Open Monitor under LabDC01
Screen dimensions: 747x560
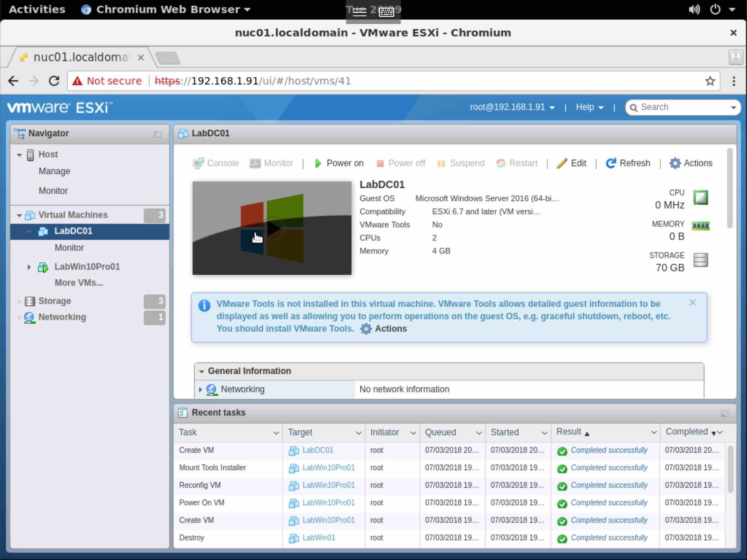(x=69, y=248)
